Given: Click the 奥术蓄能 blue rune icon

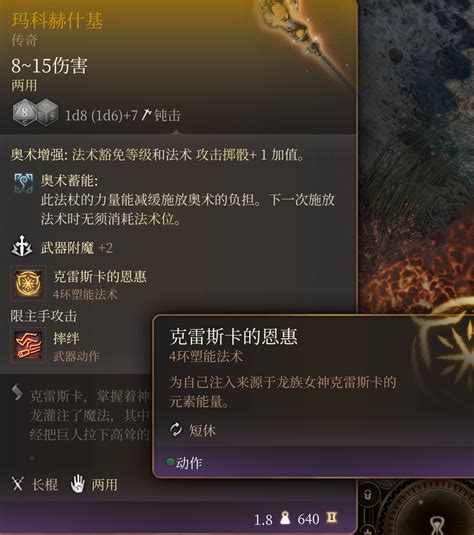Looking at the screenshot, I should (x=23, y=183).
